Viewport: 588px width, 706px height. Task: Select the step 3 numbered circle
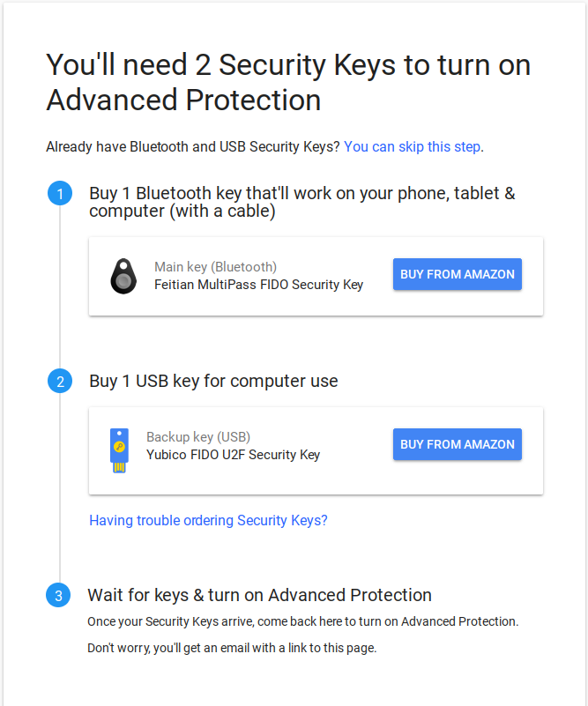tap(58, 595)
